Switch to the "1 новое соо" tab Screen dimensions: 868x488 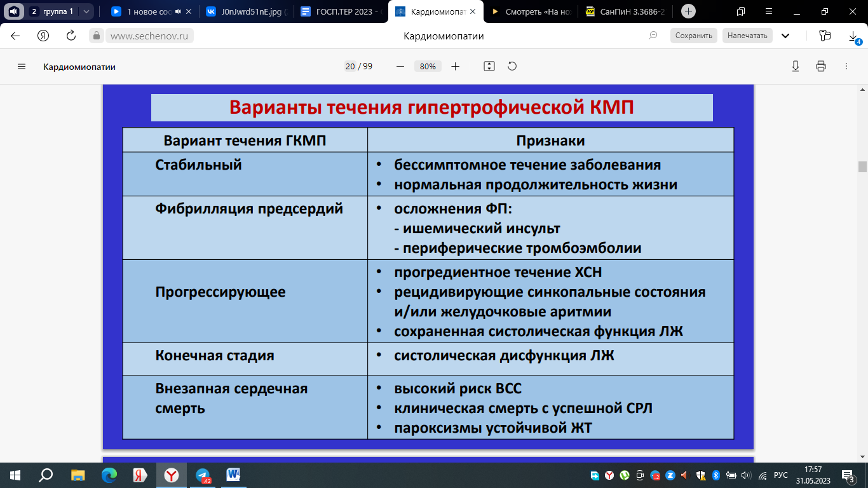coord(149,11)
